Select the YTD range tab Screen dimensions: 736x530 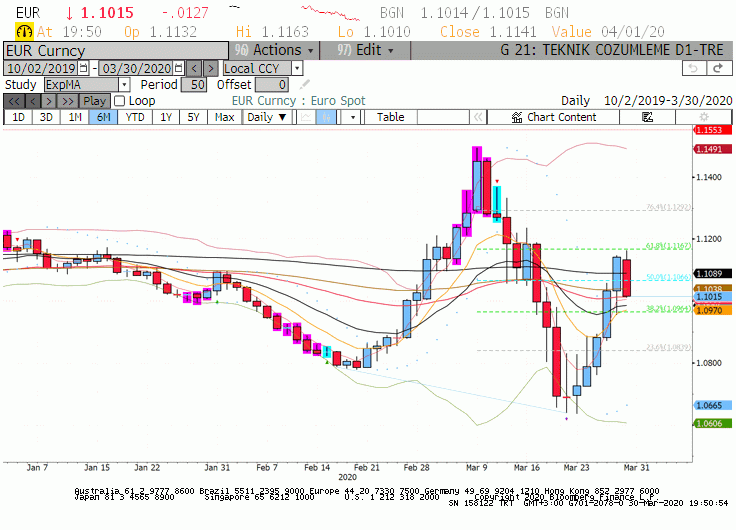135,117
